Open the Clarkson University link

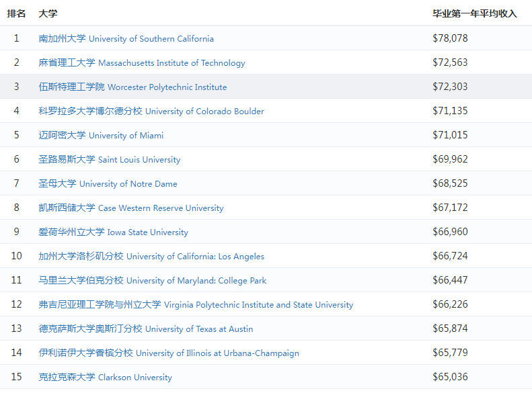pos(105,378)
